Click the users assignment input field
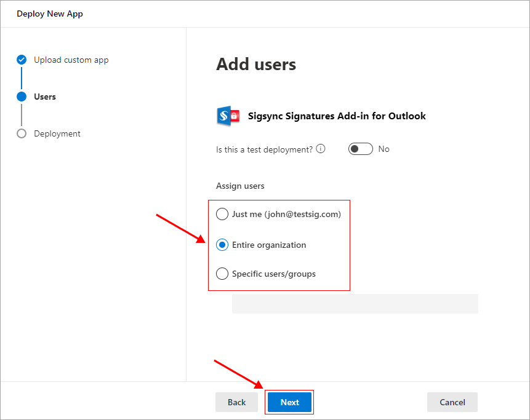Screen dimensions: 530x420 click(355, 303)
